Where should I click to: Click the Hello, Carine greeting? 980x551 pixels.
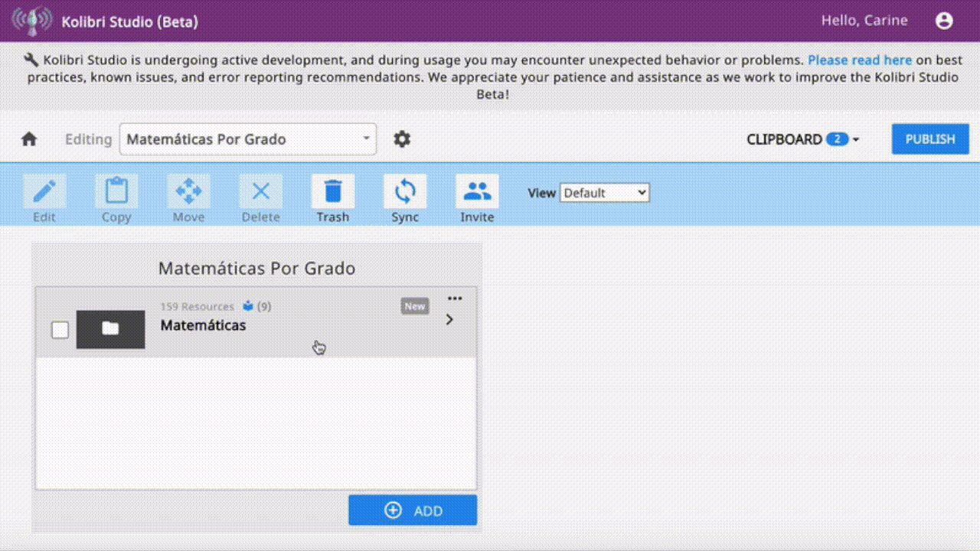(864, 21)
